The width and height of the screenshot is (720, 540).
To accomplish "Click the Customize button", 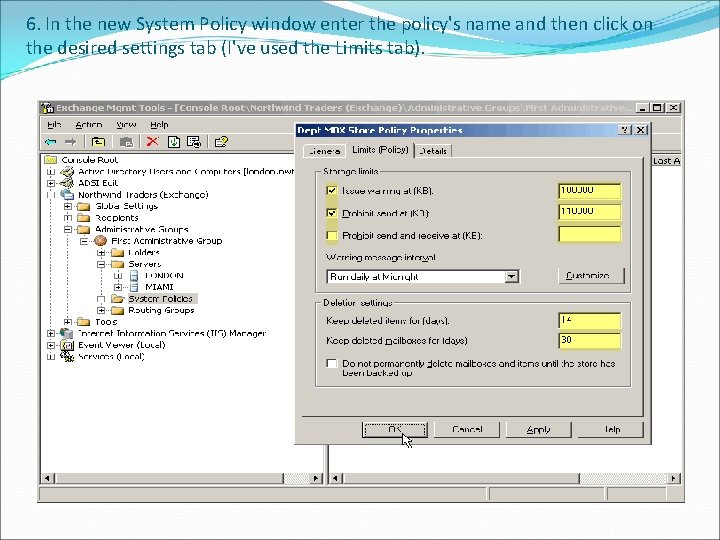I will (591, 276).
